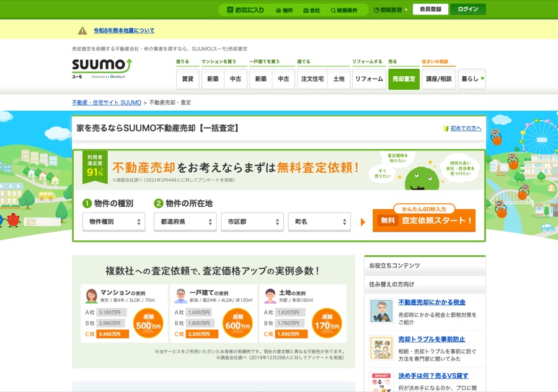The width and height of the screenshot is (558, 392).
Task: Follow 不動産・住宅サイト SUUMO breadcrumb link
Action: click(x=107, y=103)
